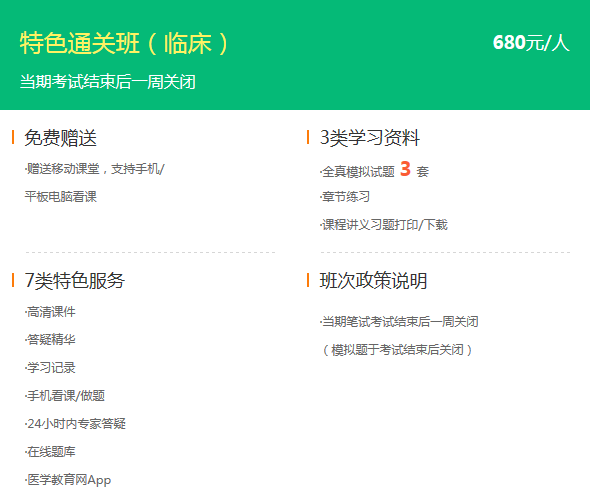This screenshot has width=590, height=500.
Task: Click the 680元/人 price label
Action: 531,42
